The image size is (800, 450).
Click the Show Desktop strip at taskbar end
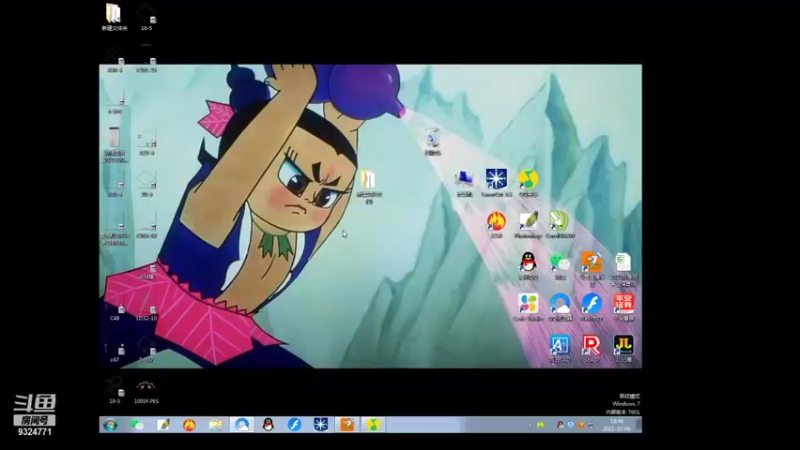(639, 424)
